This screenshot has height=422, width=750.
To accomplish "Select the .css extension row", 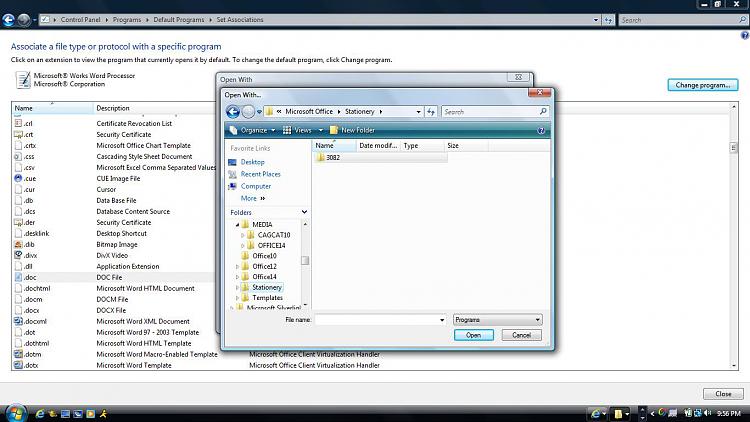I will (113, 156).
